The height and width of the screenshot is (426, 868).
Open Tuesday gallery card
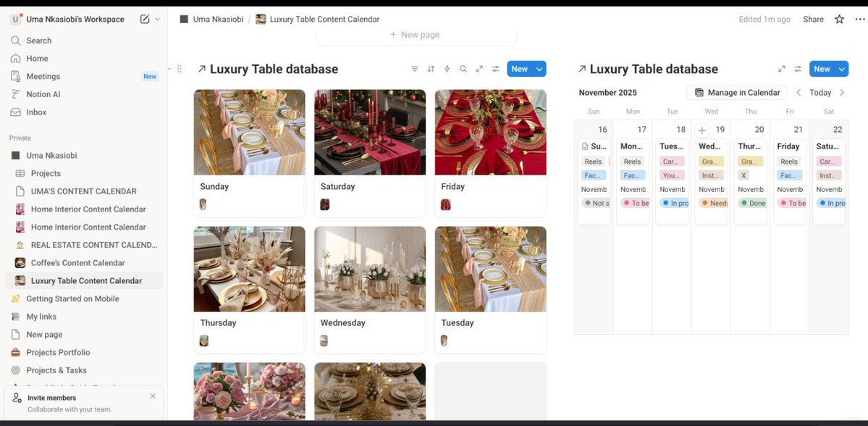pos(490,290)
